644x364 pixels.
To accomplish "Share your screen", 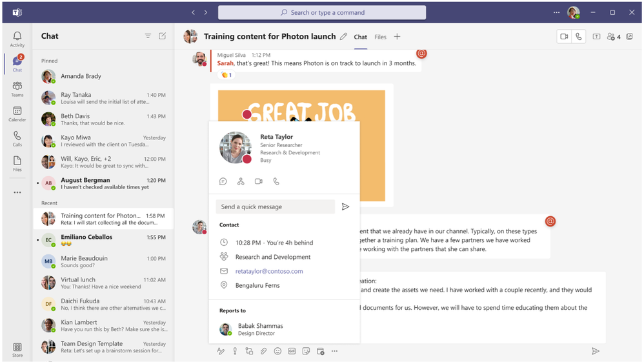I will coord(596,37).
